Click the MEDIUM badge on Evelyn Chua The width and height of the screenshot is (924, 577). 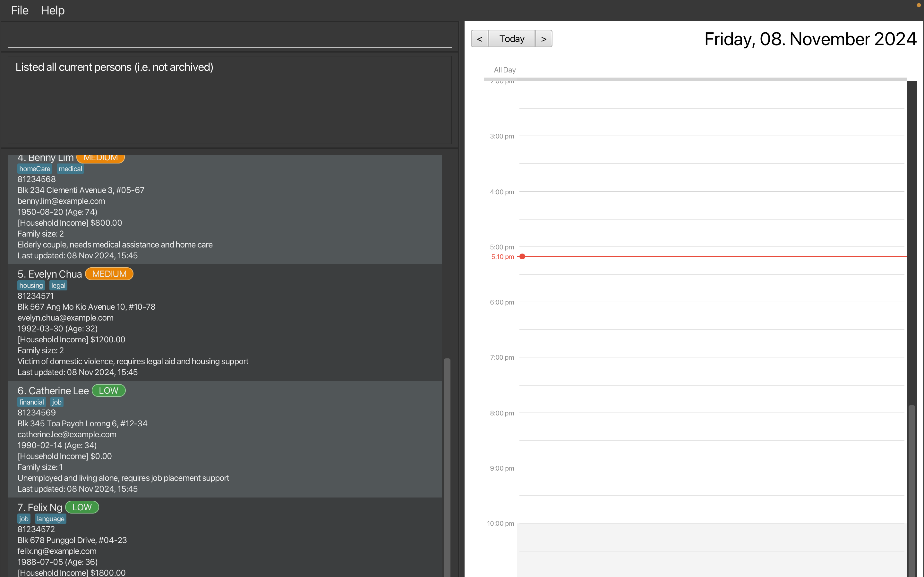click(109, 274)
